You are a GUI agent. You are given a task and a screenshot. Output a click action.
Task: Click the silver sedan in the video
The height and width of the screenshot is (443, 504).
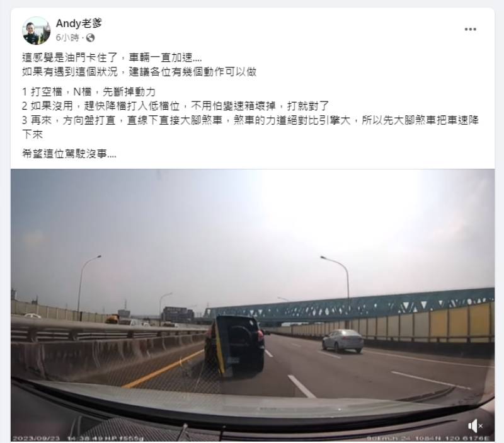click(x=343, y=341)
